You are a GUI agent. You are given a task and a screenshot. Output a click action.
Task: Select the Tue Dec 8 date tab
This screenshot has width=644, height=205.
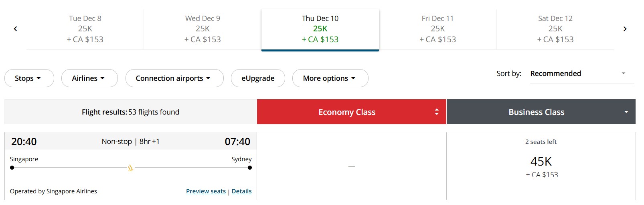[85, 29]
